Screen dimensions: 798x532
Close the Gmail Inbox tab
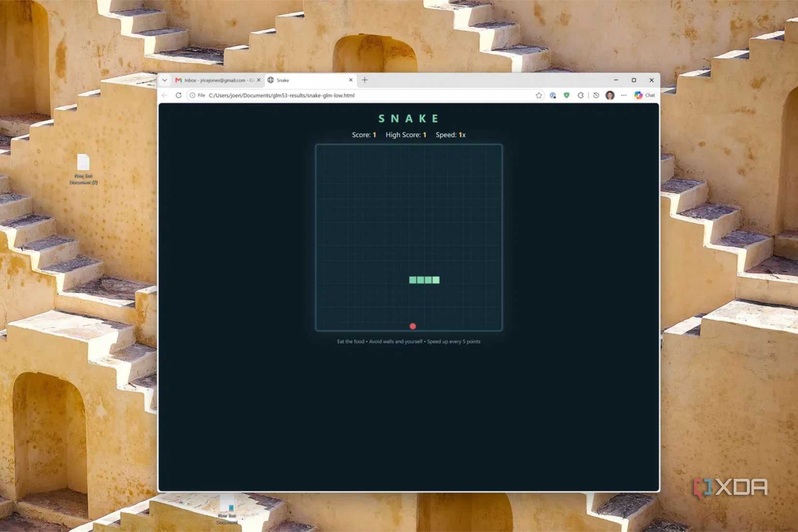coord(259,80)
